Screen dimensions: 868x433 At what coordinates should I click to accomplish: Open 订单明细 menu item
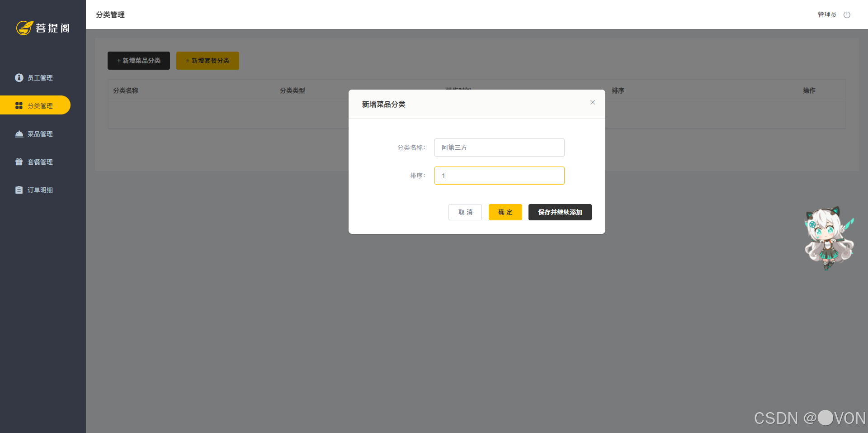point(35,190)
